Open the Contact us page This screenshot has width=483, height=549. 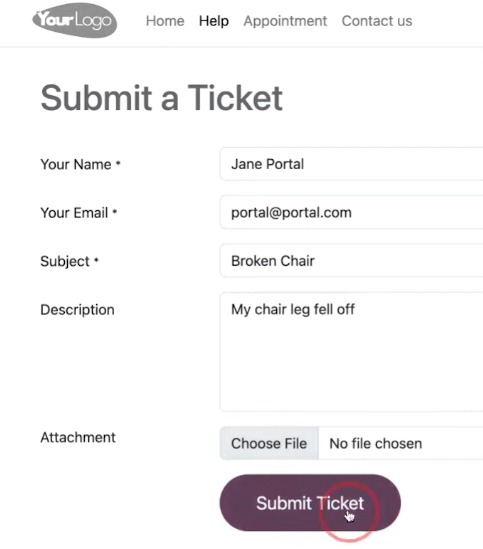(377, 21)
